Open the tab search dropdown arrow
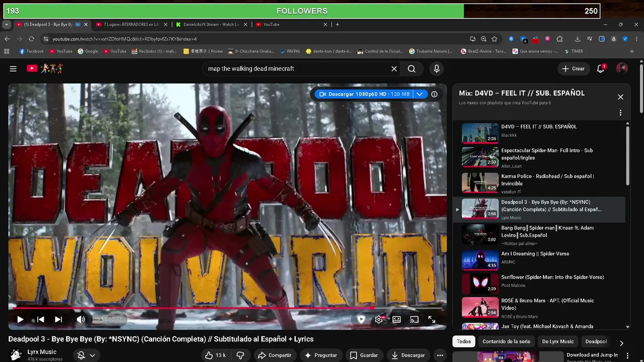This screenshot has width=644, height=362. coord(7,24)
